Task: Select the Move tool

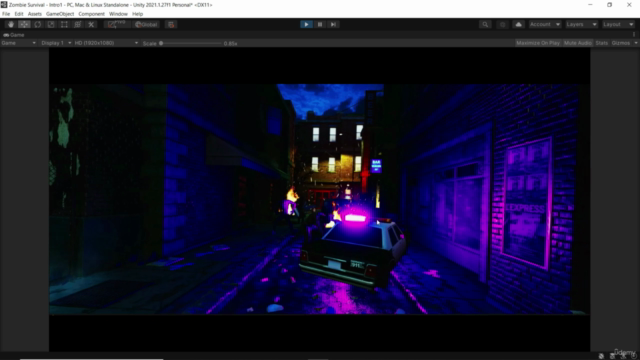Action: [x=24, y=24]
